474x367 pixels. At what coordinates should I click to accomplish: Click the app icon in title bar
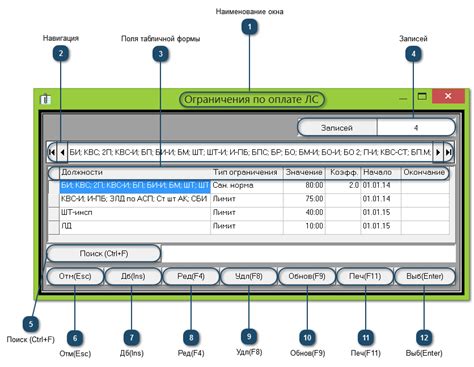click(x=46, y=99)
